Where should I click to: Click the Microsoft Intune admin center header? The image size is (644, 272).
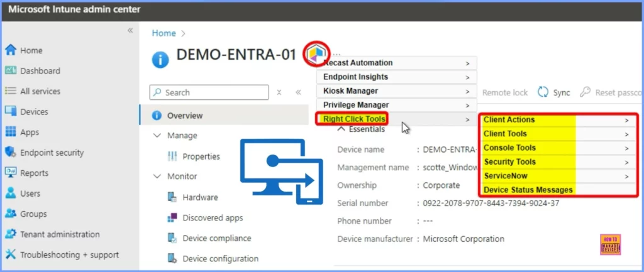pyautogui.click(x=74, y=9)
